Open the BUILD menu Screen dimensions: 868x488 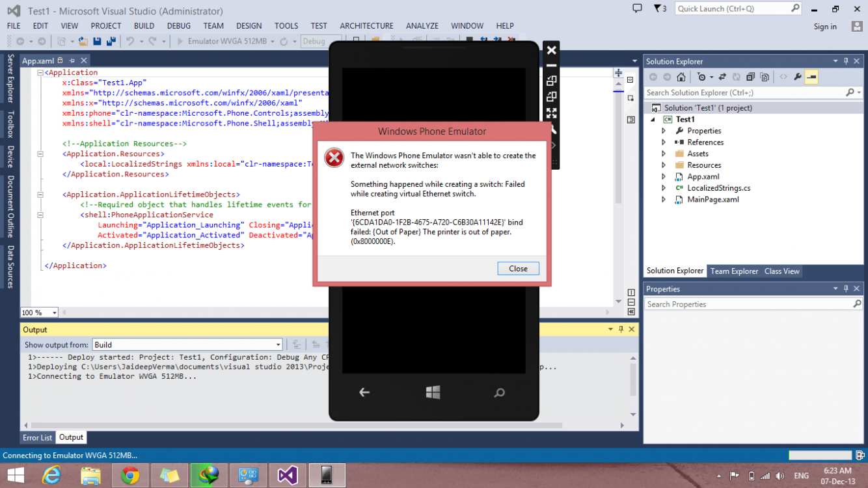pos(144,26)
